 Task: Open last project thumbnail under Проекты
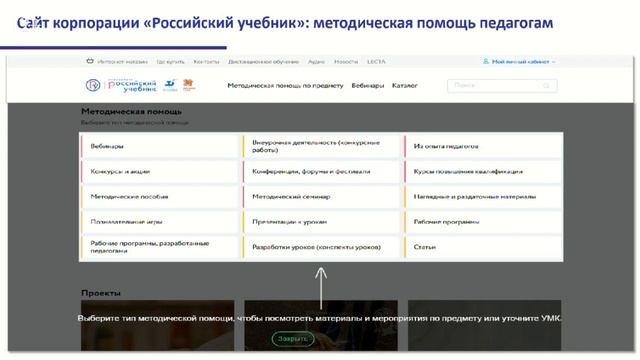click(484, 325)
